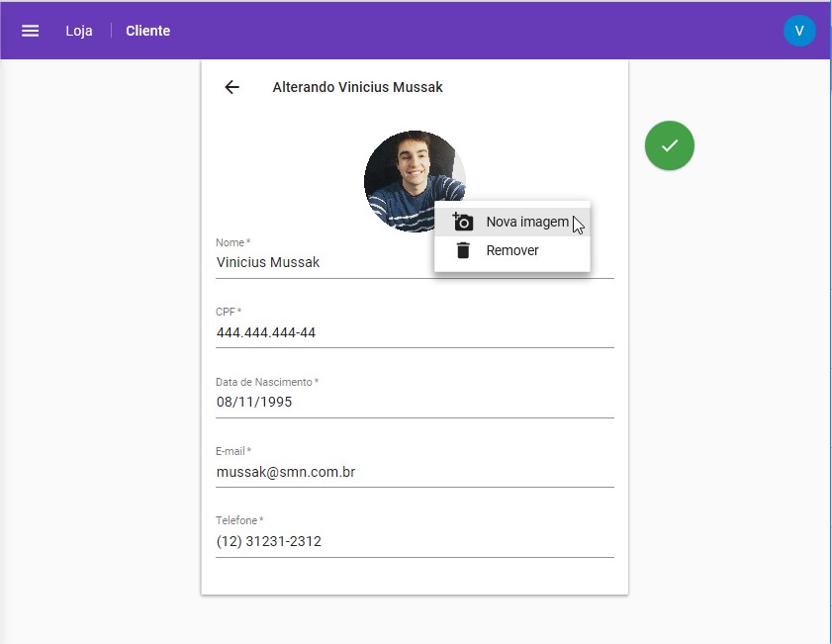The height and width of the screenshot is (644, 832).
Task: Click the Cliente breadcrumb in header
Action: 147,31
